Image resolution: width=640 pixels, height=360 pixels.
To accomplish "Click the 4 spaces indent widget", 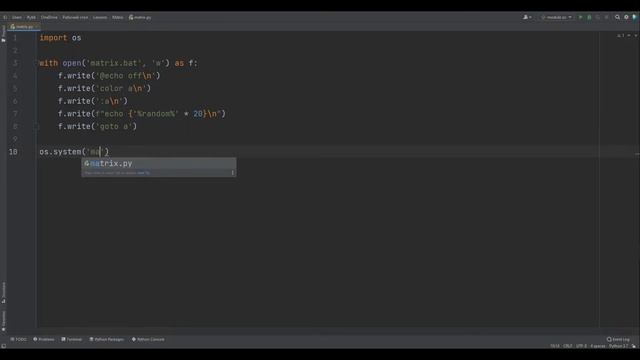I will (x=598, y=346).
